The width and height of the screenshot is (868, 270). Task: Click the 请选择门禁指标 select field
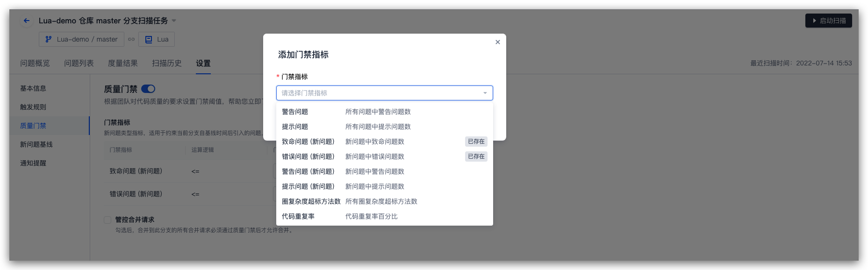(384, 93)
